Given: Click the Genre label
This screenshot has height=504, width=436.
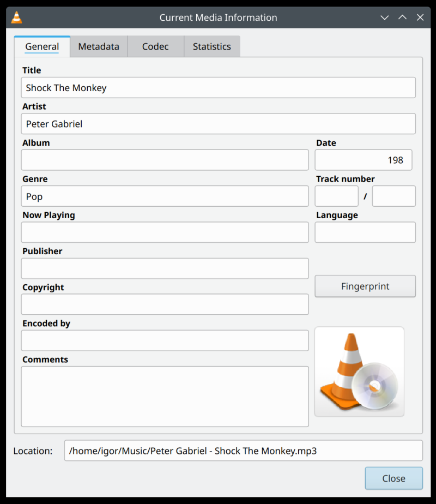Looking at the screenshot, I should [x=35, y=179].
